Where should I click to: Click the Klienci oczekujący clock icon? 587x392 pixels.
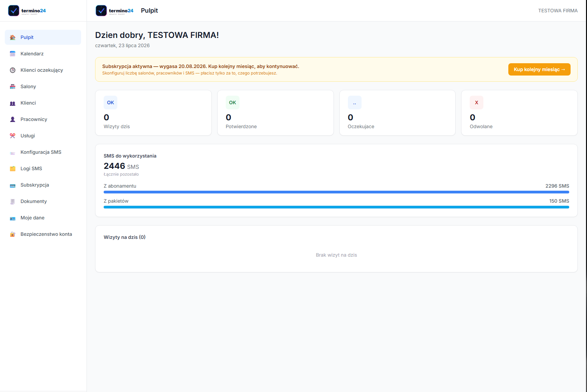click(13, 70)
